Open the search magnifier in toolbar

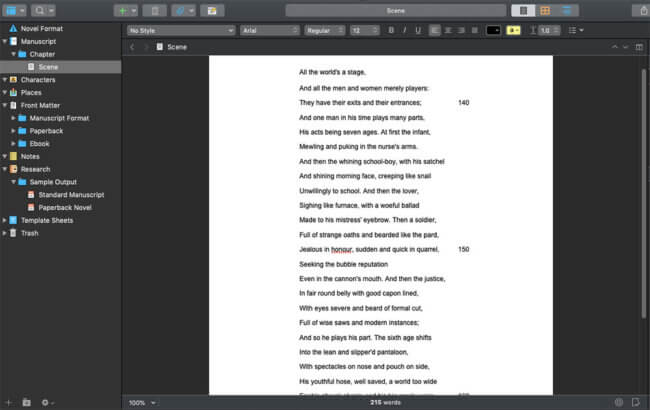coord(42,10)
